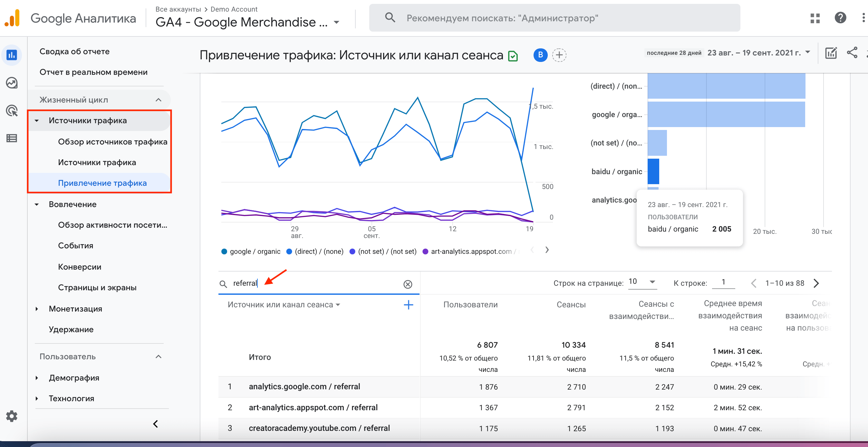Open the help question mark icon
The width and height of the screenshot is (868, 447).
pos(840,17)
